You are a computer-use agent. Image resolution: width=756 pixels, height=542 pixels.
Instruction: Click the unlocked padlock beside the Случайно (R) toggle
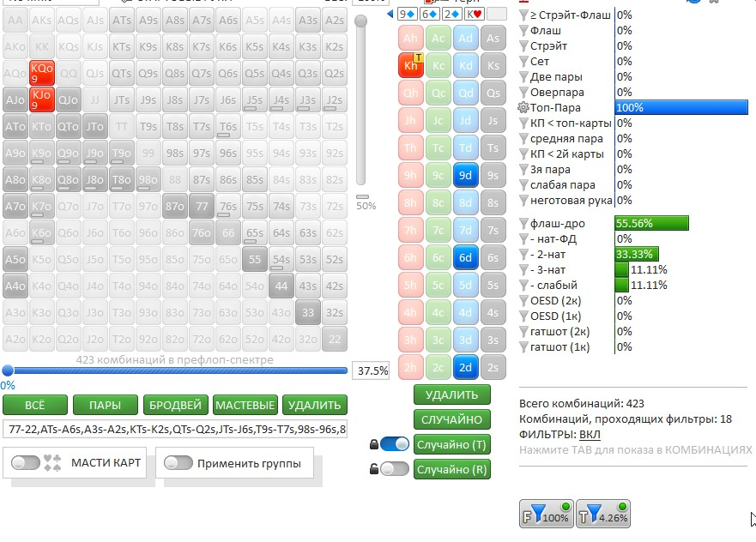click(373, 468)
